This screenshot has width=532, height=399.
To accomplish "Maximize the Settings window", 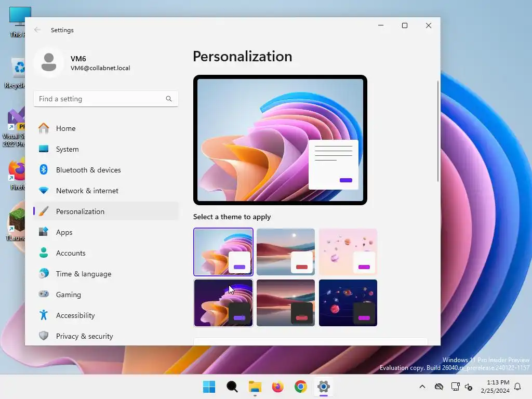I will [404, 25].
